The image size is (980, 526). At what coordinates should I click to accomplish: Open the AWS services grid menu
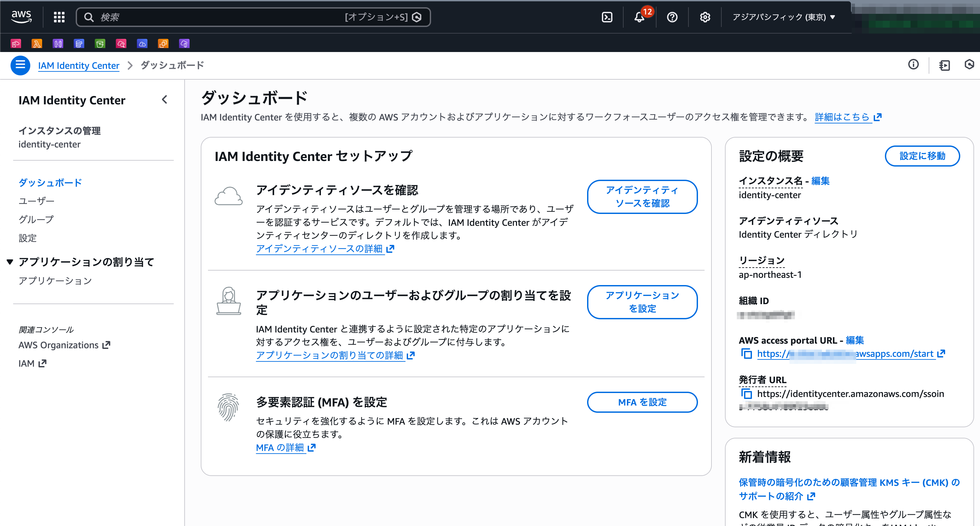tap(59, 17)
